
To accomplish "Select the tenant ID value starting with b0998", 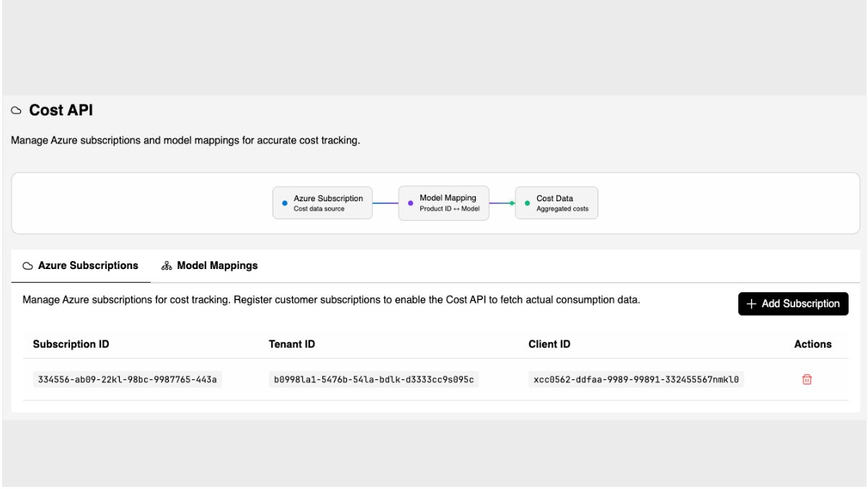I will click(x=373, y=379).
